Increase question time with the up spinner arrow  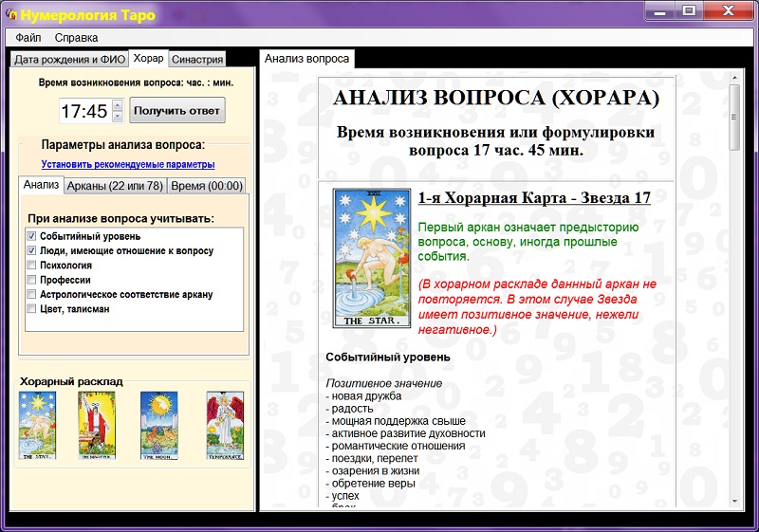[x=118, y=105]
